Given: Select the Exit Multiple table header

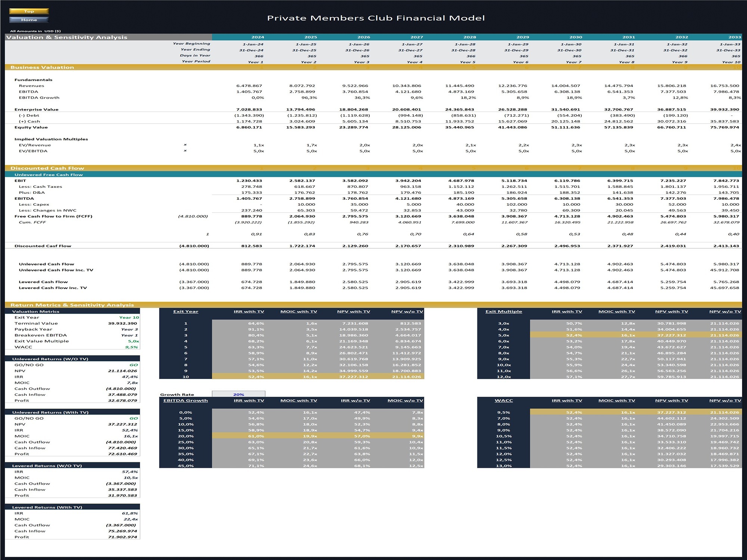Looking at the screenshot, I should click(503, 311).
